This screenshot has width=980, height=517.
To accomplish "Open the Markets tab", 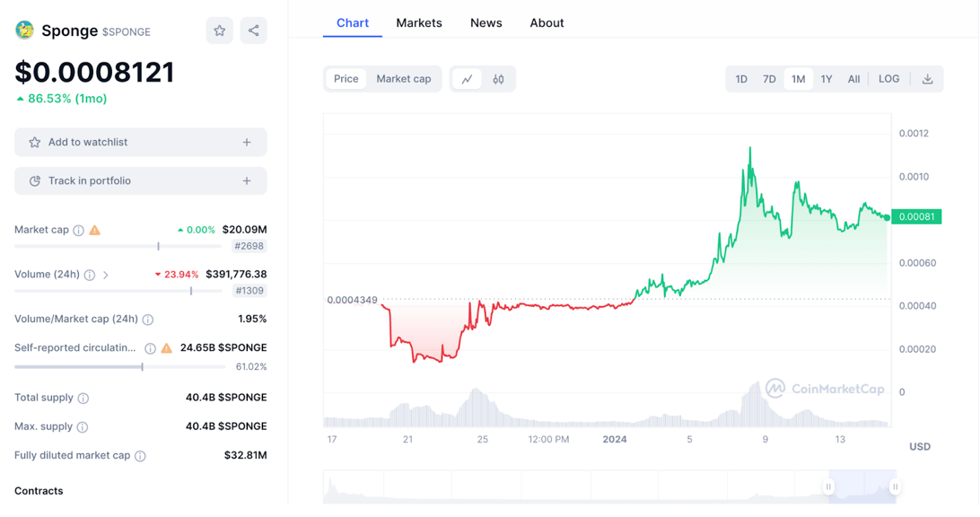I will tap(419, 23).
